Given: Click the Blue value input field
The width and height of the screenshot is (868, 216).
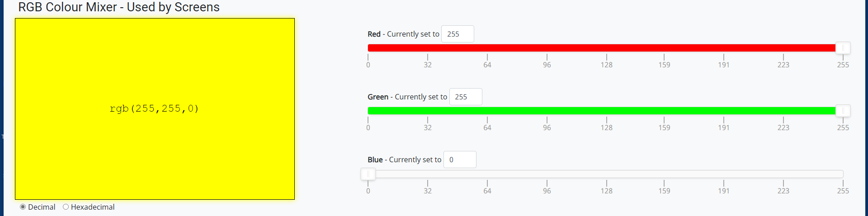Looking at the screenshot, I should coord(459,160).
